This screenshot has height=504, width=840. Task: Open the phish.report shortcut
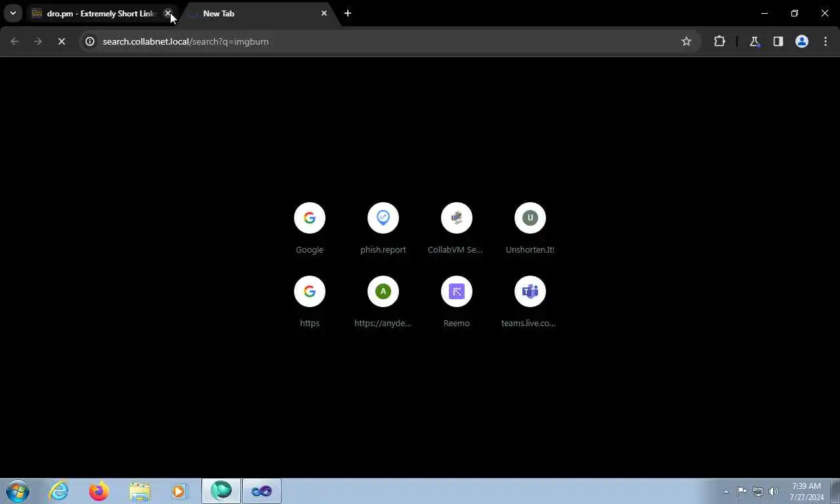tap(383, 218)
